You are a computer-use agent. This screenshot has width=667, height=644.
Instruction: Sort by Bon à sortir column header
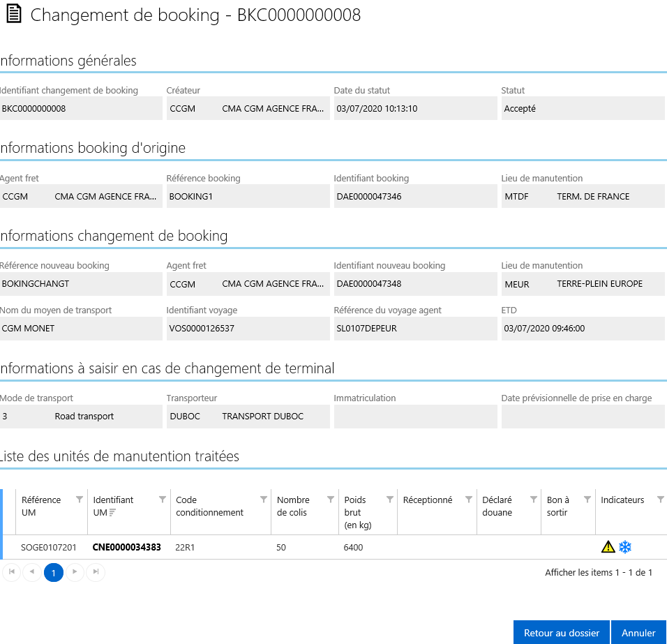click(x=557, y=506)
